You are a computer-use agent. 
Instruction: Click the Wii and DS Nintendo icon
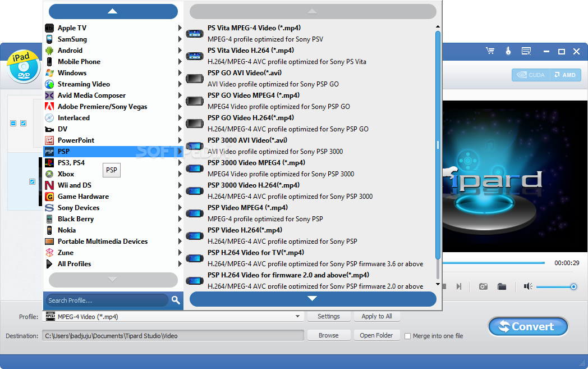(49, 185)
